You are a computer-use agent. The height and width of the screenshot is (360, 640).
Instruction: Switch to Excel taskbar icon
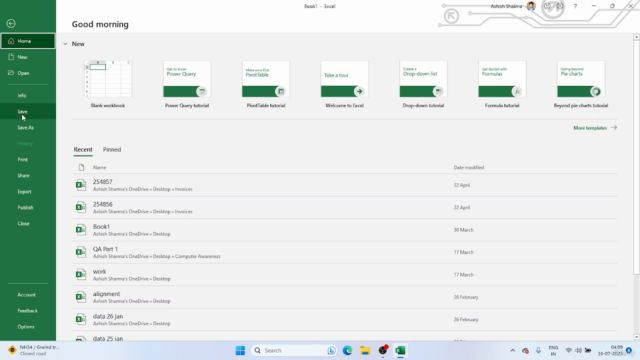[400, 351]
